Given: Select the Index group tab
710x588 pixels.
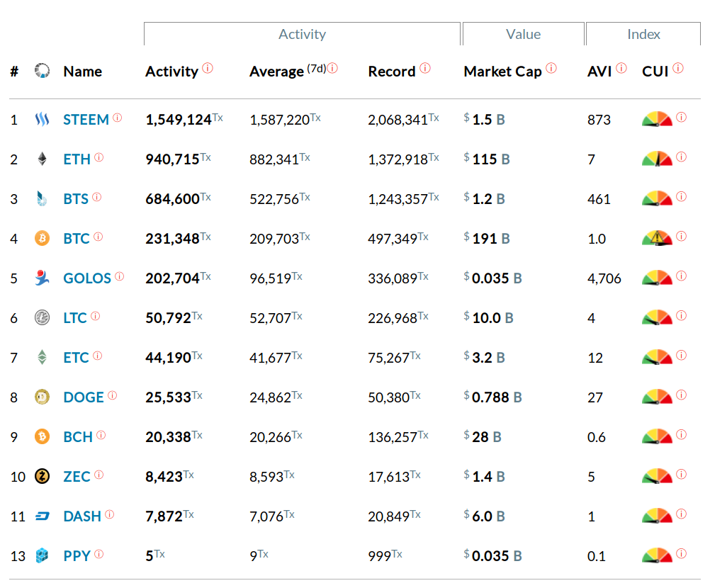Looking at the screenshot, I should coord(643,34).
